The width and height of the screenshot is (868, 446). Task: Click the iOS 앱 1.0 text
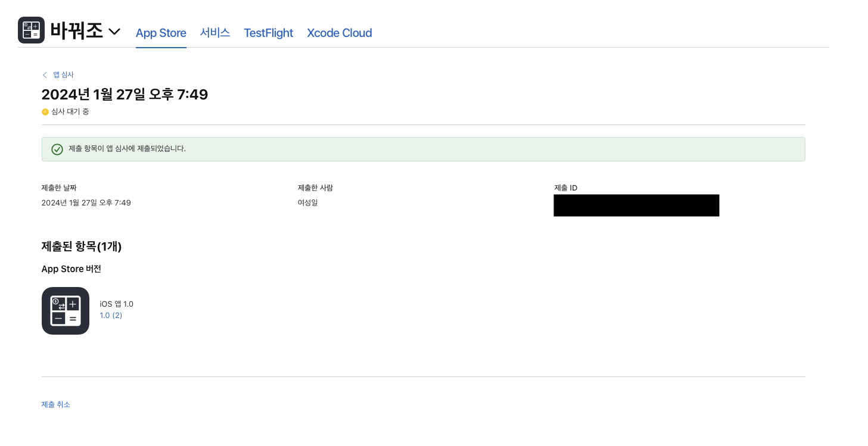(116, 304)
